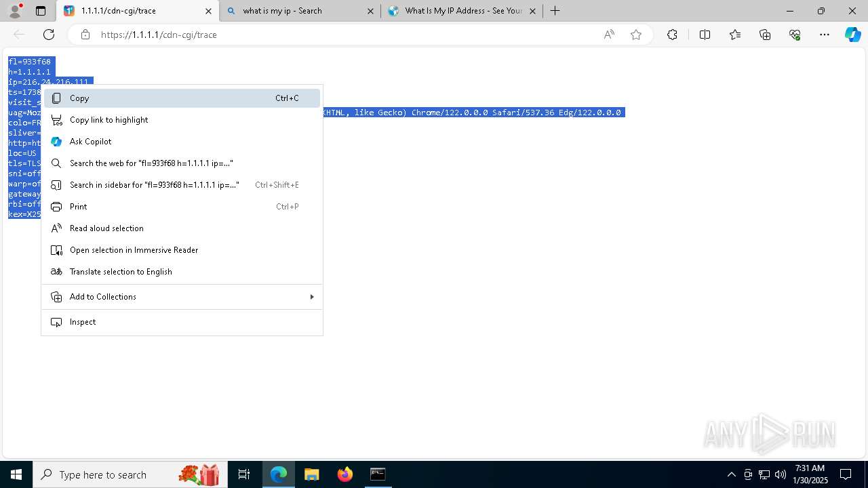Close the What Is My IP Address tab
The image size is (868, 488).
pyautogui.click(x=532, y=11)
